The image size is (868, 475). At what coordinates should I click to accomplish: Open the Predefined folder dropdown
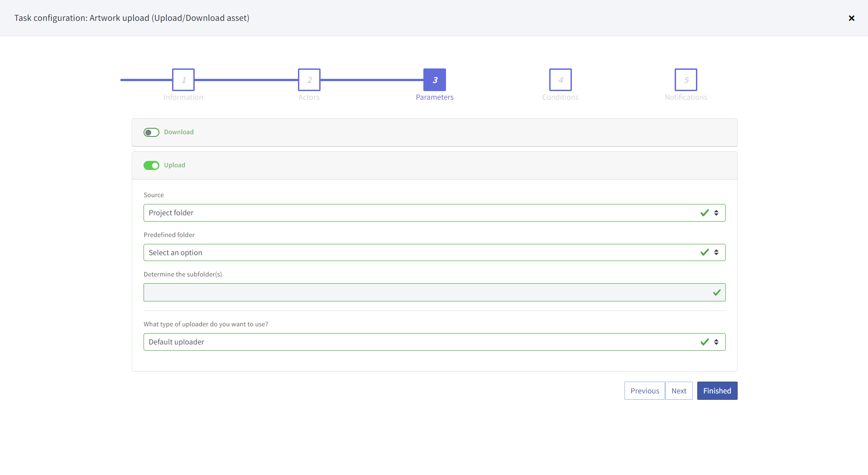coord(421,252)
